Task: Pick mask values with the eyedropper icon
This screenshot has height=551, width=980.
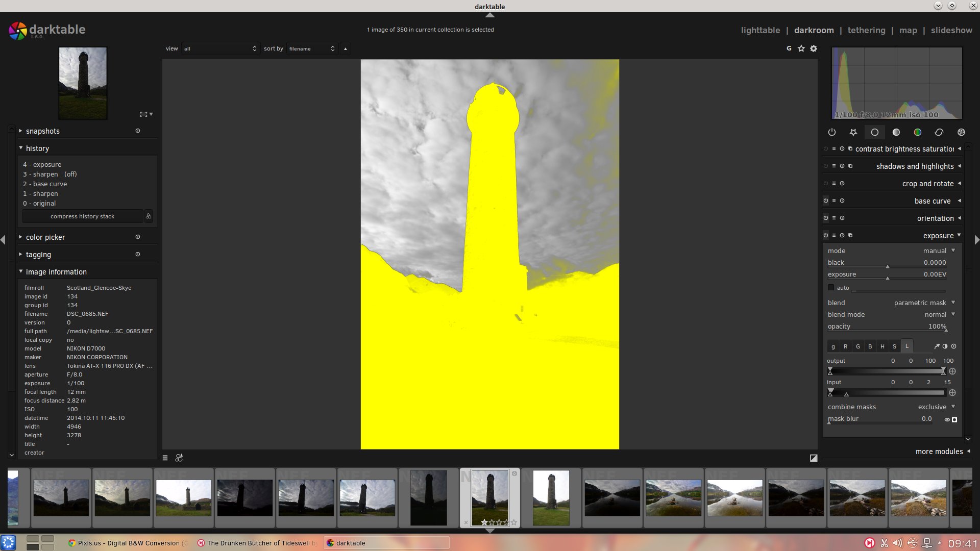Action: tap(937, 346)
